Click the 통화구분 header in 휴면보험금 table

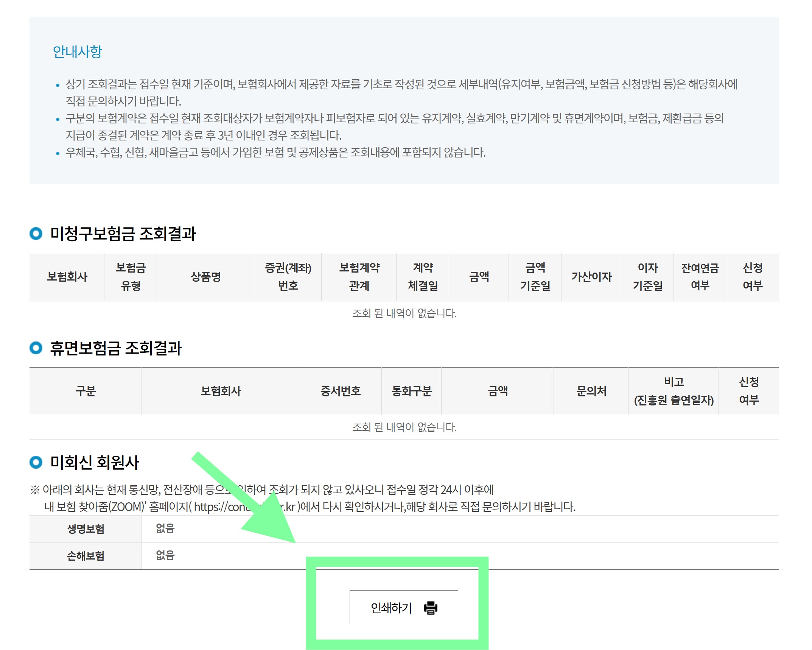[411, 392]
